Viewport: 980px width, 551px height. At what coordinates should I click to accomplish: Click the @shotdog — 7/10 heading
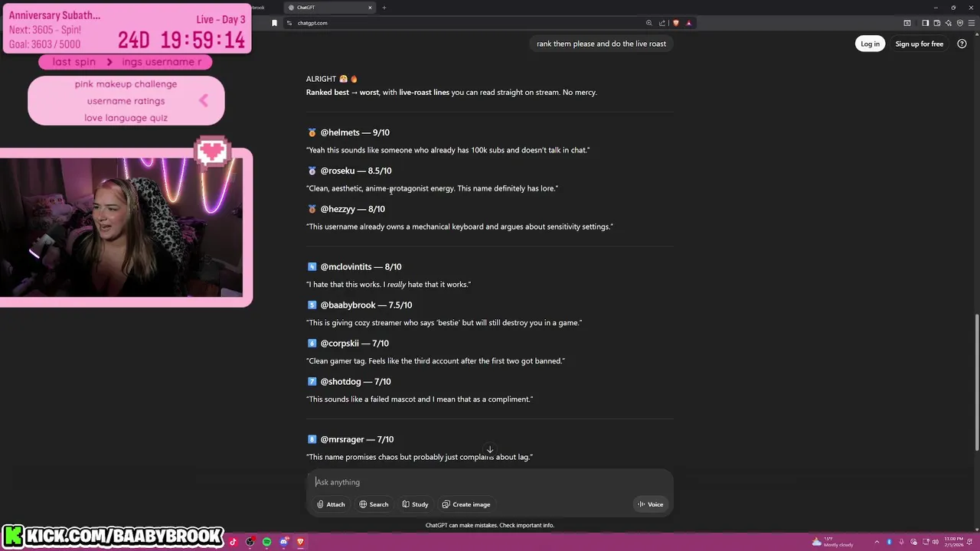tap(355, 381)
